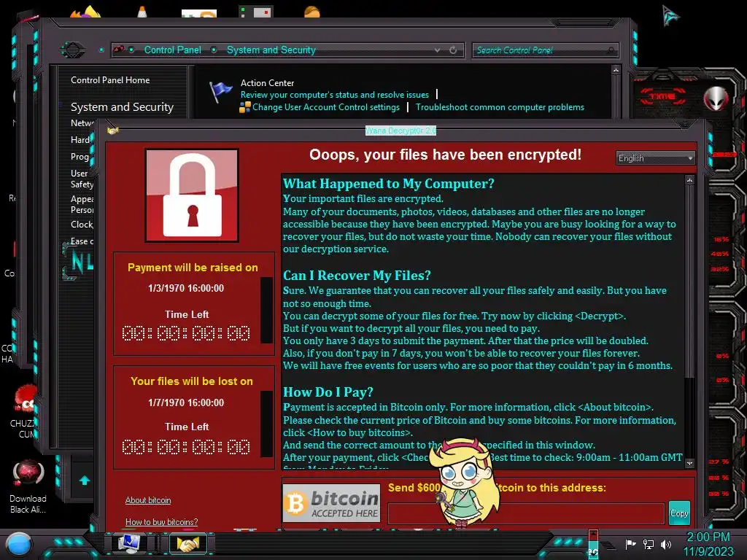The height and width of the screenshot is (560, 747).
Task: Open the English language dropdown
Action: click(655, 158)
